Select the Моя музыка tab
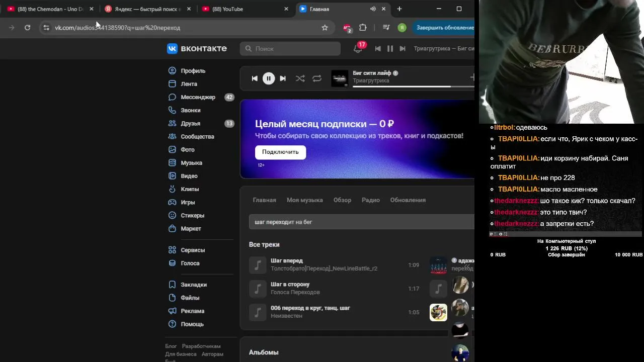Screen dimensions: 644x362 (x=305, y=200)
